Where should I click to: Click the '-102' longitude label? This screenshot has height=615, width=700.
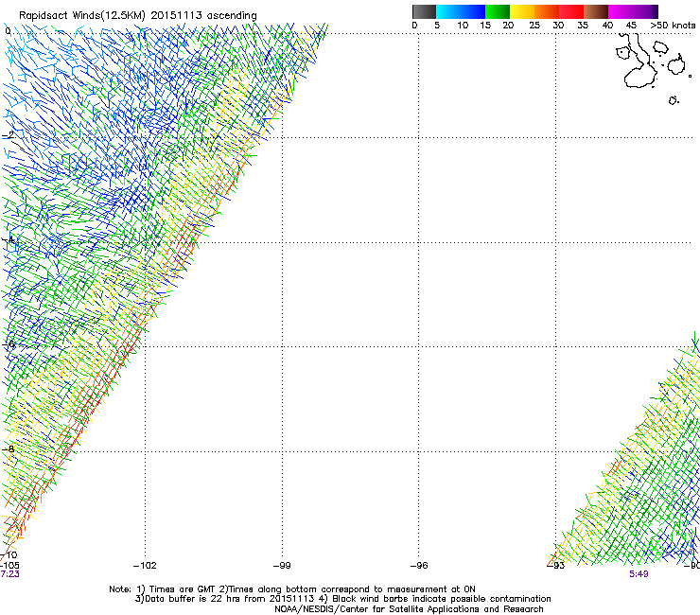point(145,566)
